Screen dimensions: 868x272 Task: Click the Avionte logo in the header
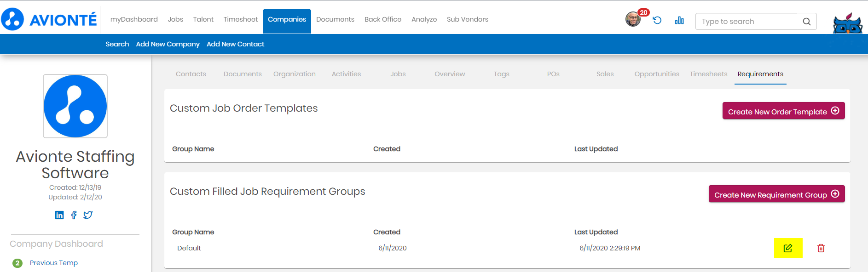click(x=49, y=19)
